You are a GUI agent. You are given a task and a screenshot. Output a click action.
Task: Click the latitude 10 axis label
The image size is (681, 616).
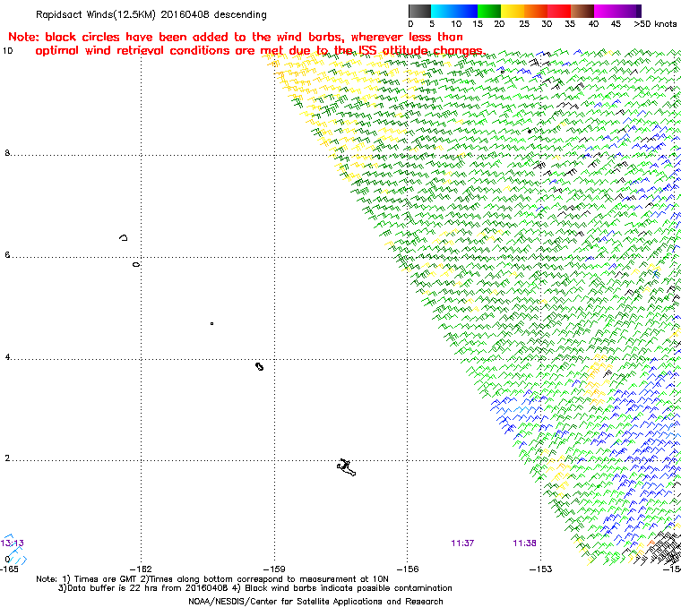[8, 51]
